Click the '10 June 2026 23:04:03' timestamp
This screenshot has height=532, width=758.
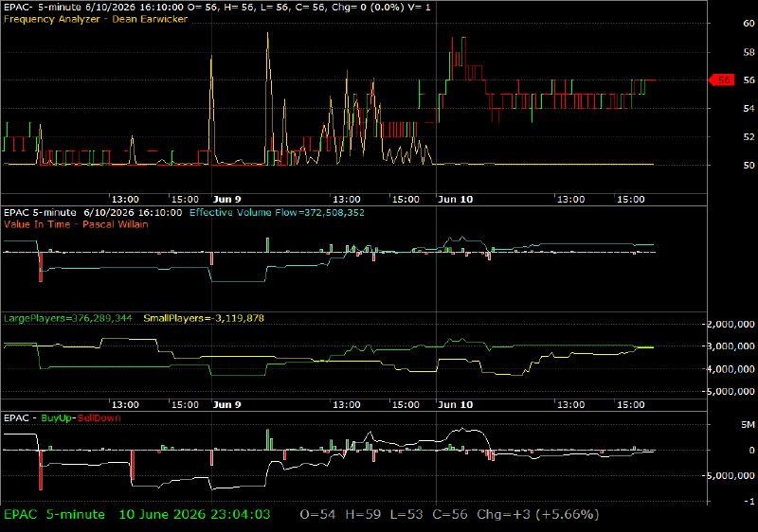194,515
